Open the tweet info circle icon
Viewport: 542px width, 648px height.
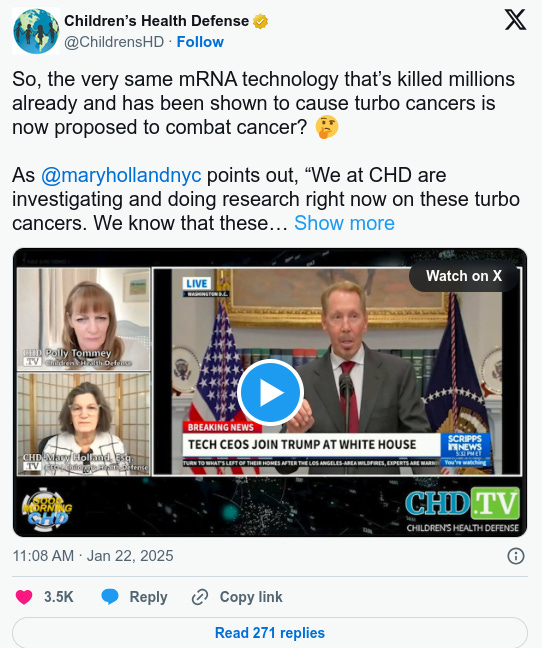coord(516,556)
